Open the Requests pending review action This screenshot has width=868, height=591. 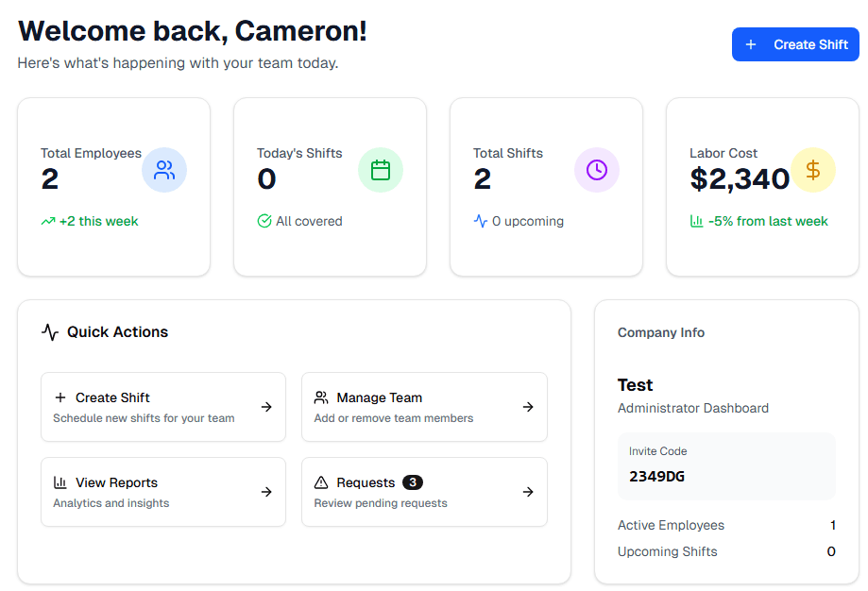(x=424, y=492)
